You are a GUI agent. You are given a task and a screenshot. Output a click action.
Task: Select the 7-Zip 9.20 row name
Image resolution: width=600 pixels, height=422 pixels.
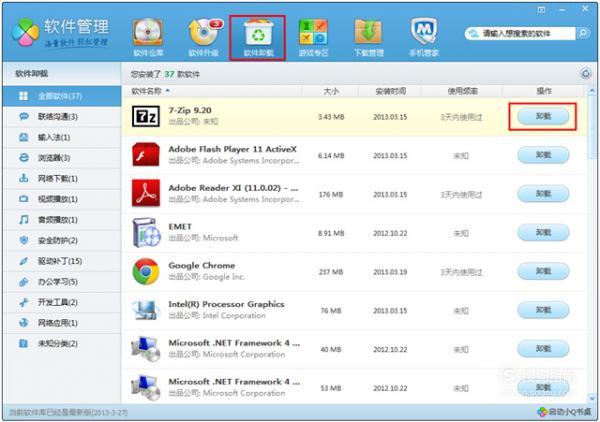190,110
